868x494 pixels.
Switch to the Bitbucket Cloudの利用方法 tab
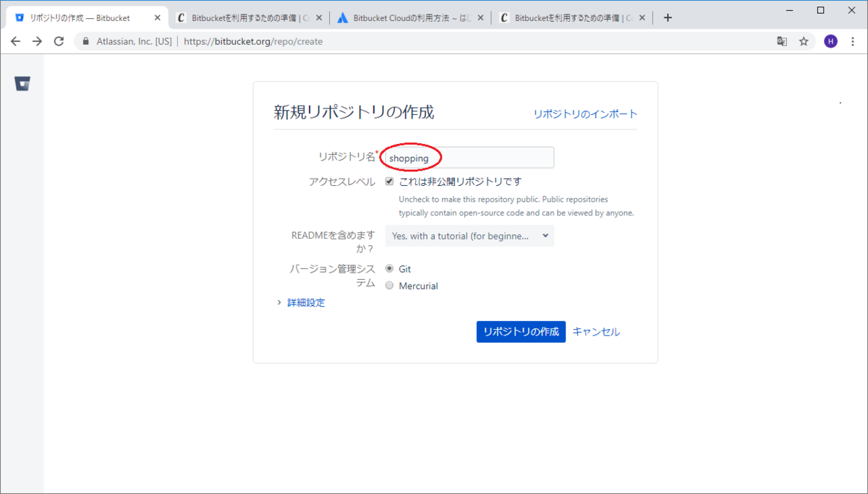(405, 17)
